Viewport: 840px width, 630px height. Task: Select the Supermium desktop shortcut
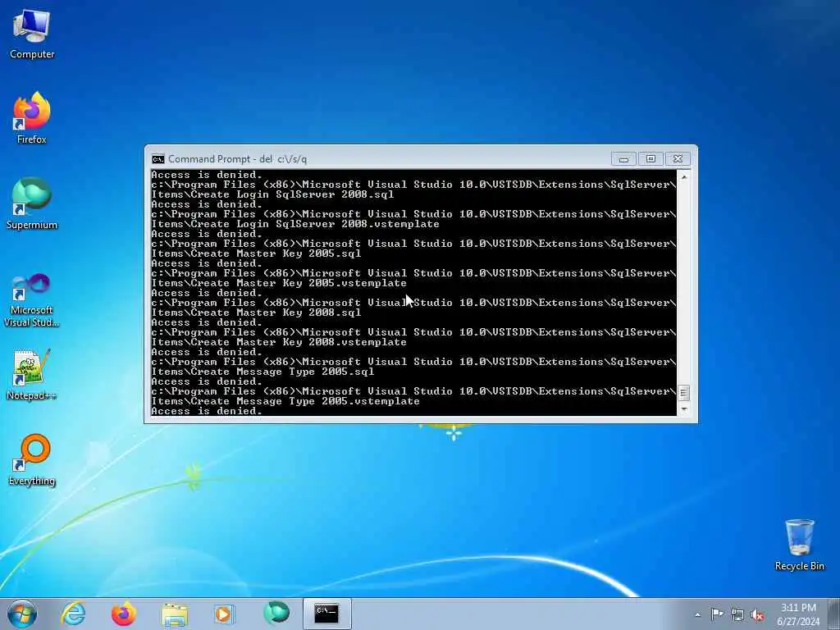coord(32,203)
